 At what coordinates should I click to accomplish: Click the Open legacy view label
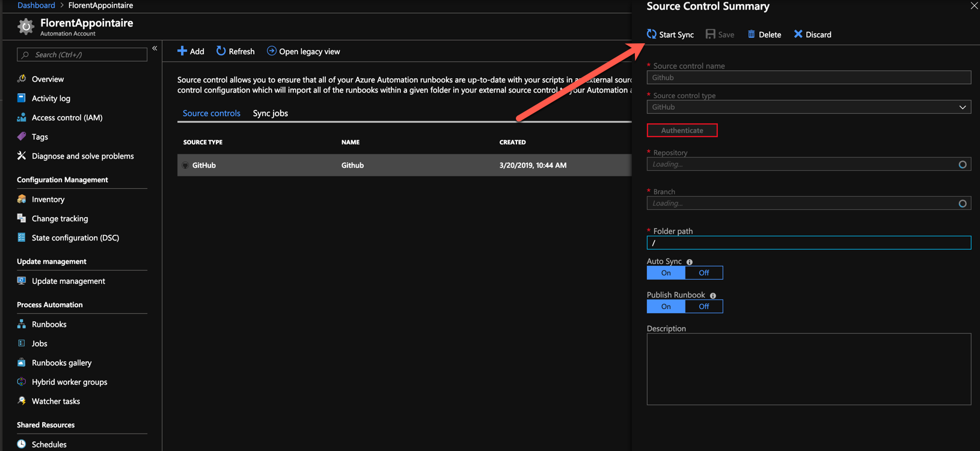pyautogui.click(x=310, y=52)
